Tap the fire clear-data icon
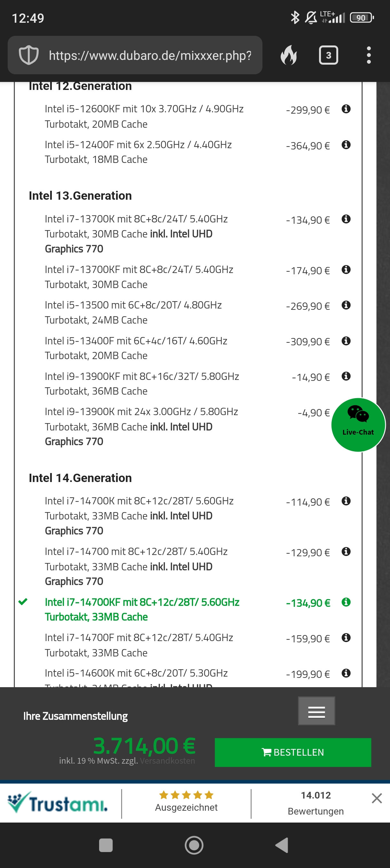Screen dimensions: 390x868 289,55
